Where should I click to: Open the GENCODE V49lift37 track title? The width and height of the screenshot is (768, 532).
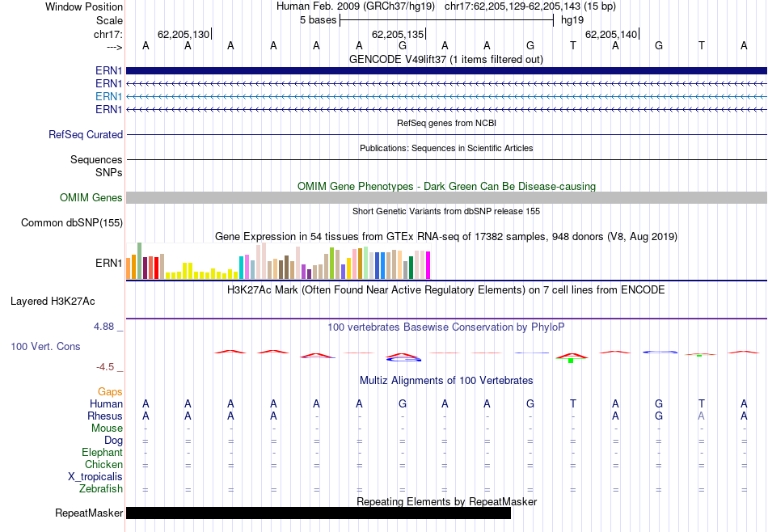click(445, 59)
